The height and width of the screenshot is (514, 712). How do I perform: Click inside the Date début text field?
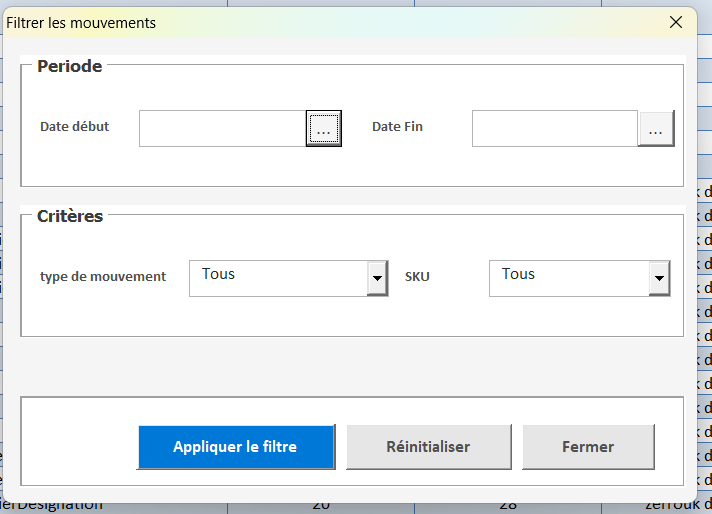(222, 129)
